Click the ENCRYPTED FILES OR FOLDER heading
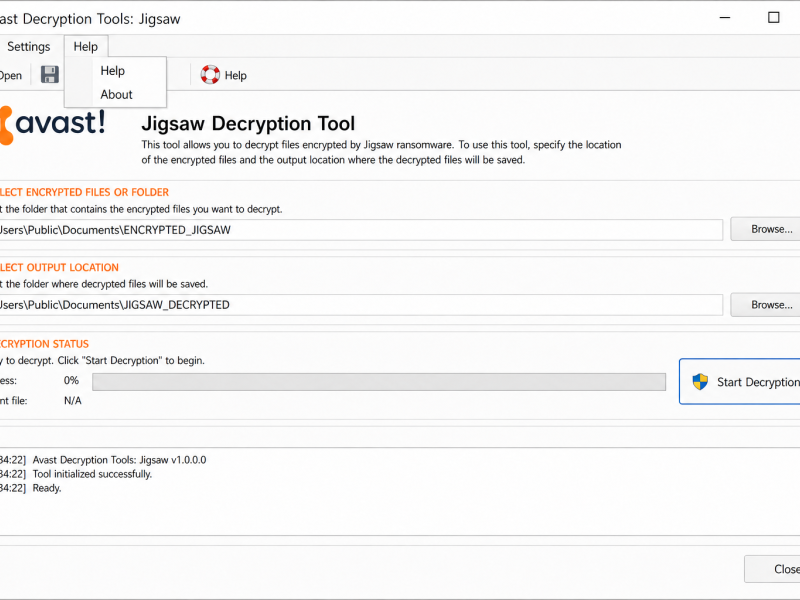Viewport: 800px width, 600px height. pyautogui.click(x=84, y=192)
